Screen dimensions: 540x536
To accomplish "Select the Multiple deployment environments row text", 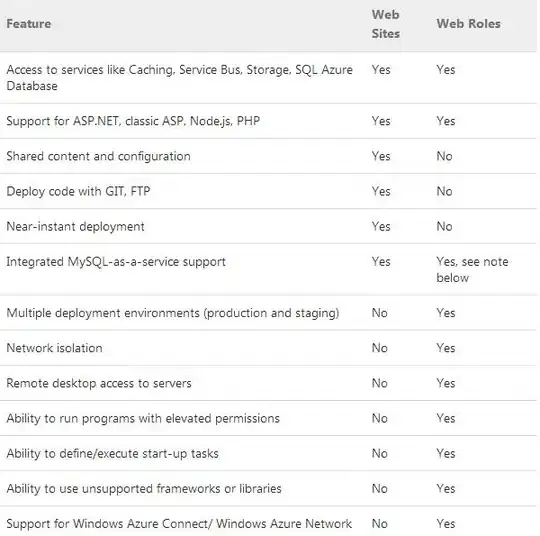I will [x=173, y=313].
